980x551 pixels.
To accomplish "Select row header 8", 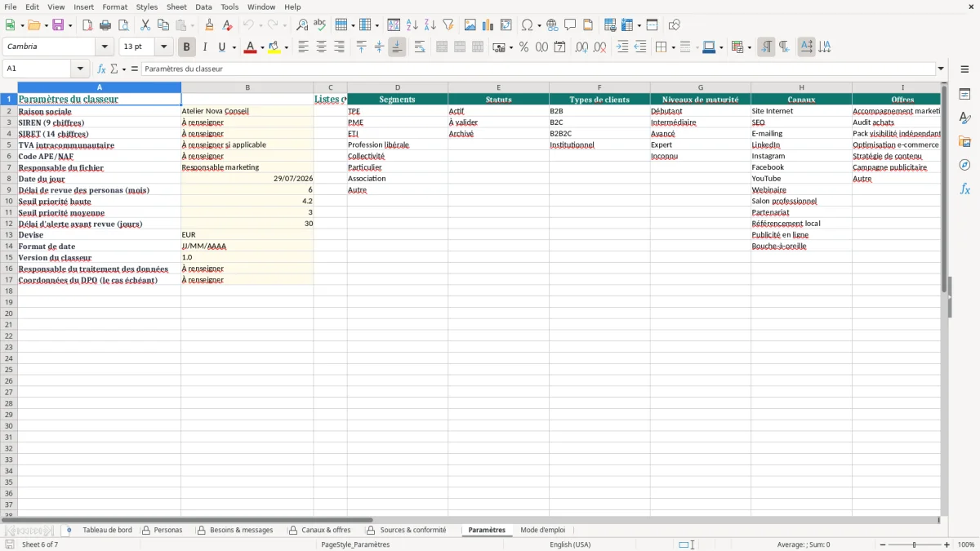I will point(9,179).
